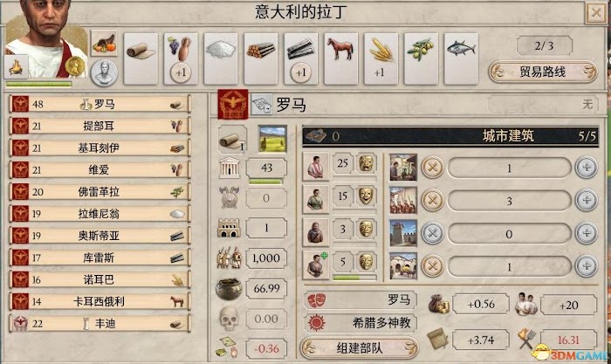Select 奥斯蒂亚 city from the province list

coord(100,236)
